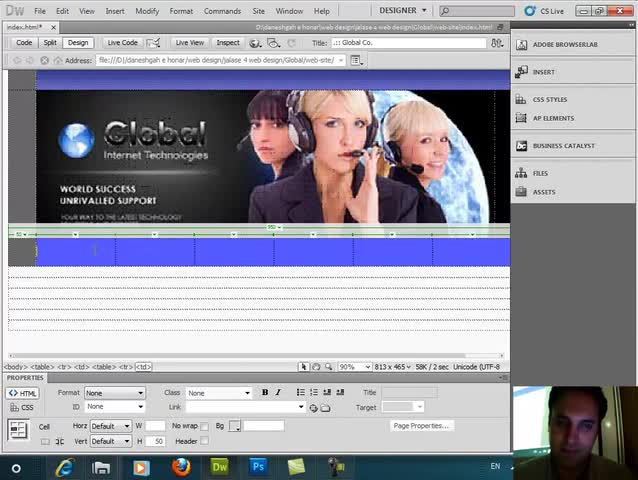638x480 pixels.
Task: Click the Point to File target icon
Action: pyautogui.click(x=313, y=408)
